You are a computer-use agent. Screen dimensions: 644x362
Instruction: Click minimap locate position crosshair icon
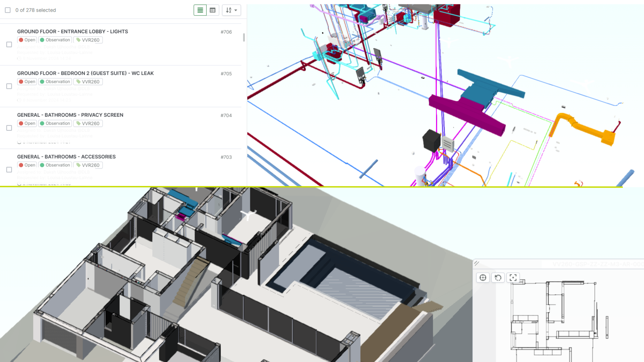(483, 278)
